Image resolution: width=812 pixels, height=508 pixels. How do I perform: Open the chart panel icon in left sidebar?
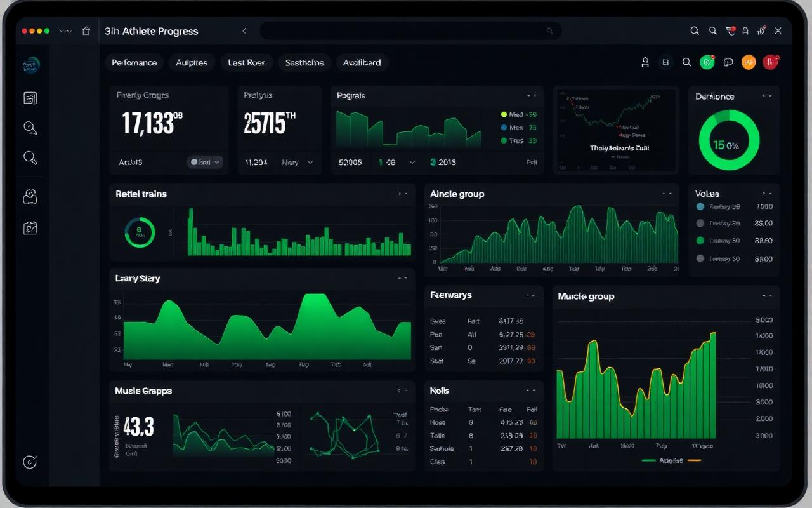[30, 98]
